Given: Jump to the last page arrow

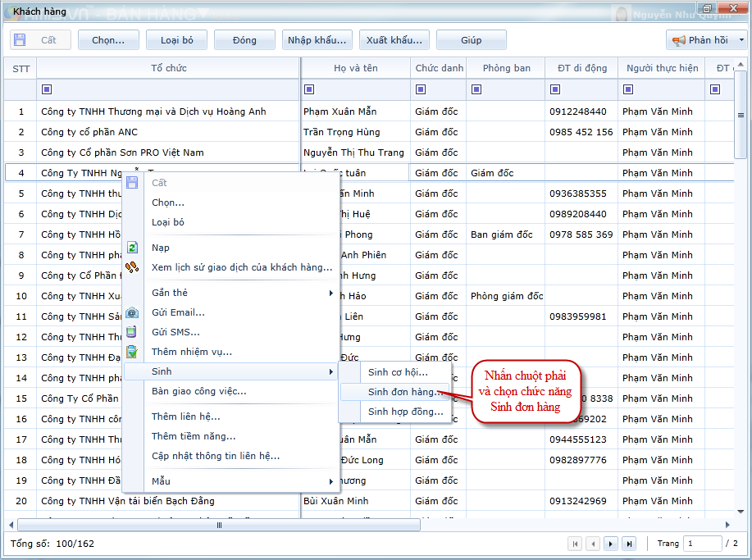Looking at the screenshot, I should [x=629, y=544].
